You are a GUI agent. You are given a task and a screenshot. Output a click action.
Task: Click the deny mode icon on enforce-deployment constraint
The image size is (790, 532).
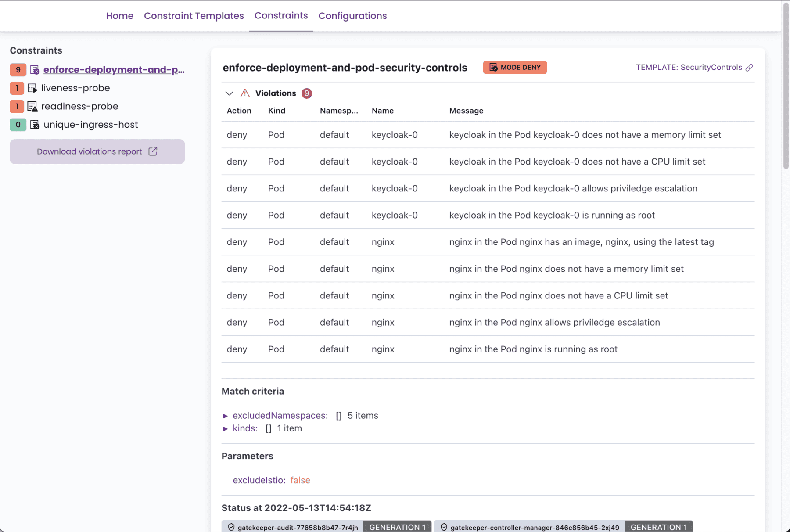(x=35, y=70)
